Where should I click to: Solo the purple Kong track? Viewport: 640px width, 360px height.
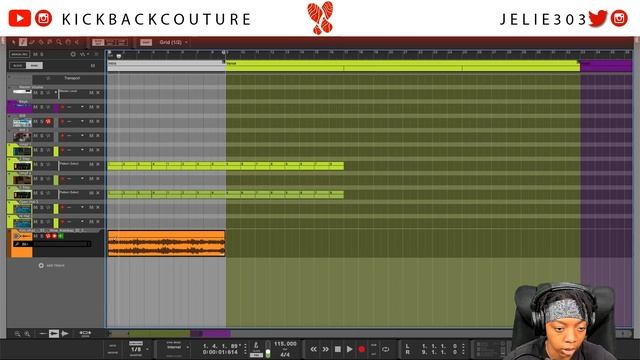click(42, 107)
